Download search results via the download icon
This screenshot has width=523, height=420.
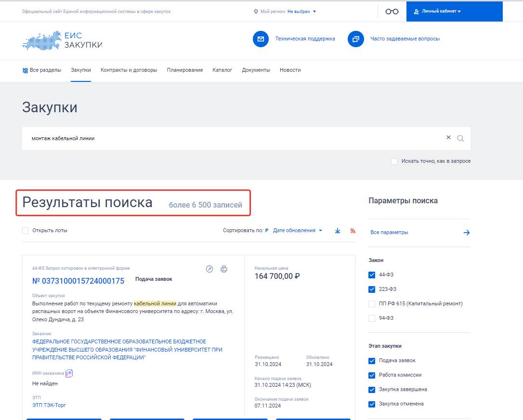click(337, 231)
